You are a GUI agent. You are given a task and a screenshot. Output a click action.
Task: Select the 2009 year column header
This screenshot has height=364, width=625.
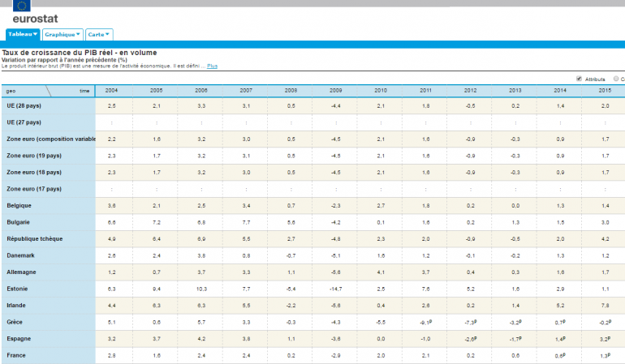pyautogui.click(x=336, y=91)
